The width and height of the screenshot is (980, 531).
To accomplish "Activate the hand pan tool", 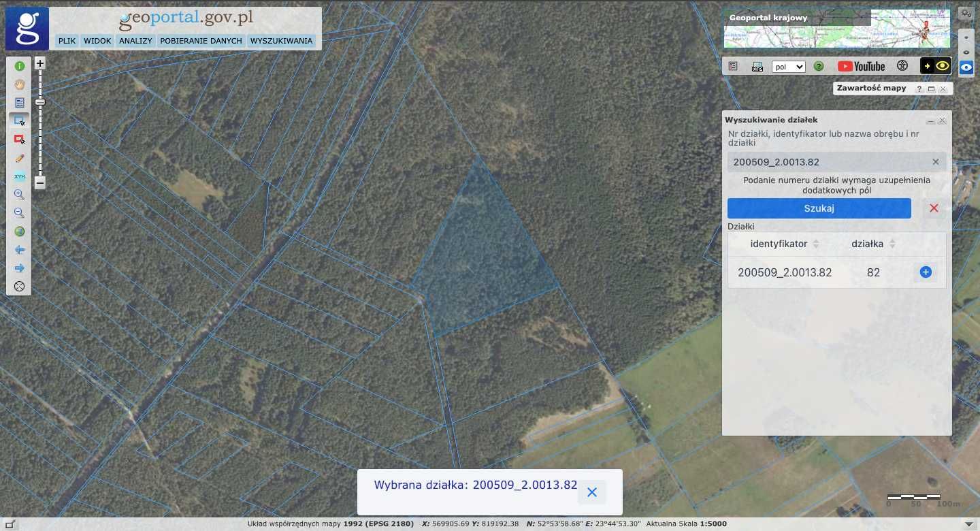I will pos(20,84).
